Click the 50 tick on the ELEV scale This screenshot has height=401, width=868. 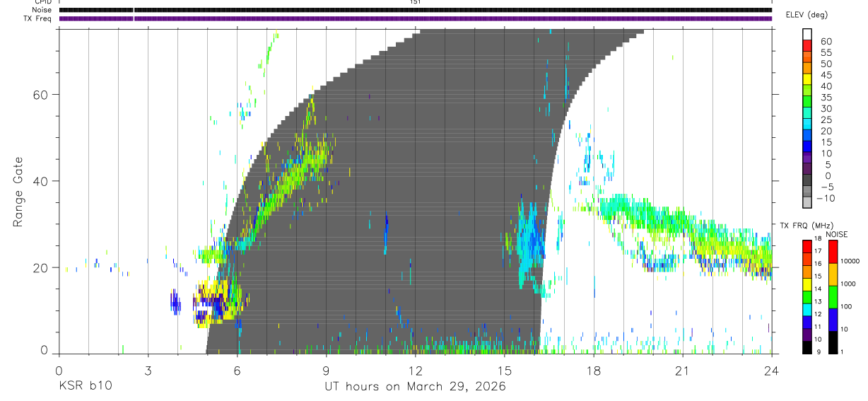(826, 64)
